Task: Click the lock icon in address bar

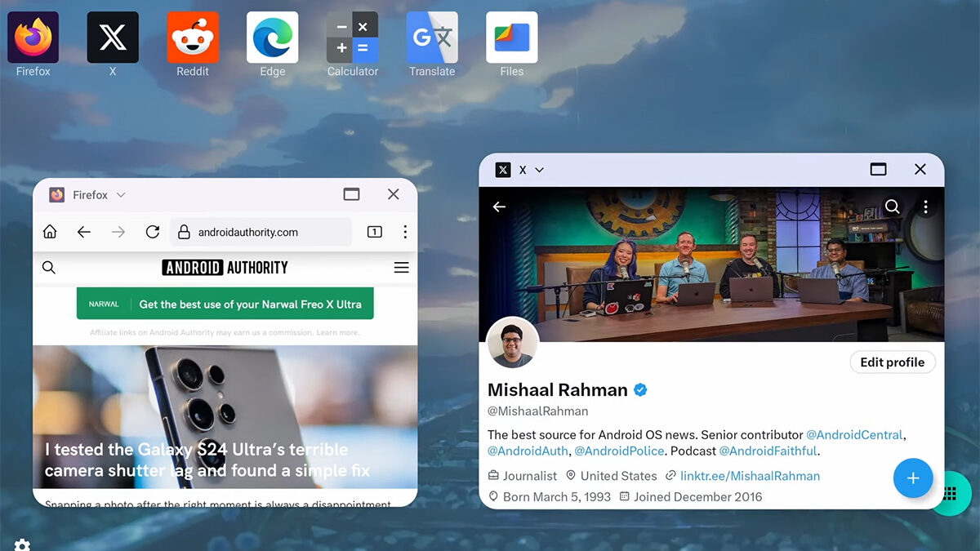Action: click(x=183, y=232)
